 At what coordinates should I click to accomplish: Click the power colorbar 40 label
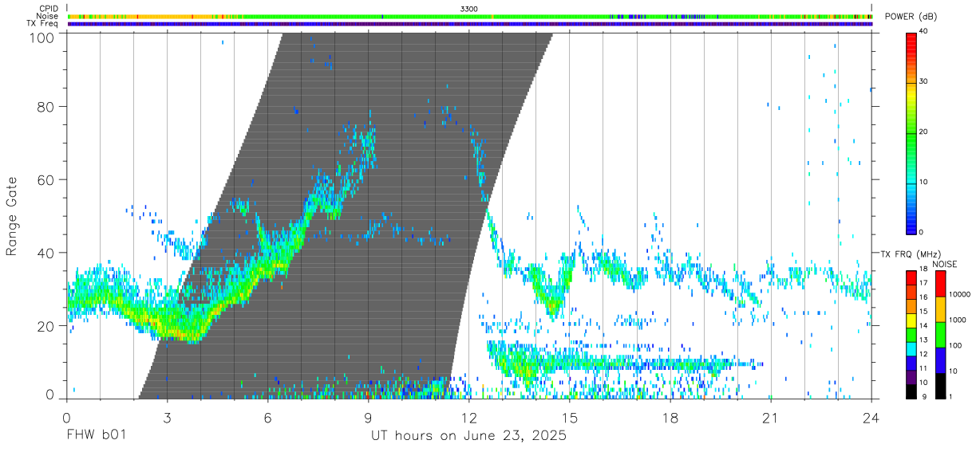tap(923, 31)
